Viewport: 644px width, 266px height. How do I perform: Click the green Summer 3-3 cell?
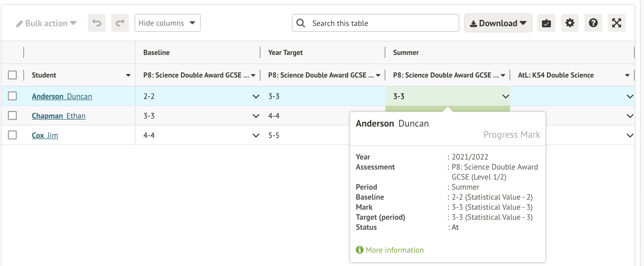[443, 96]
